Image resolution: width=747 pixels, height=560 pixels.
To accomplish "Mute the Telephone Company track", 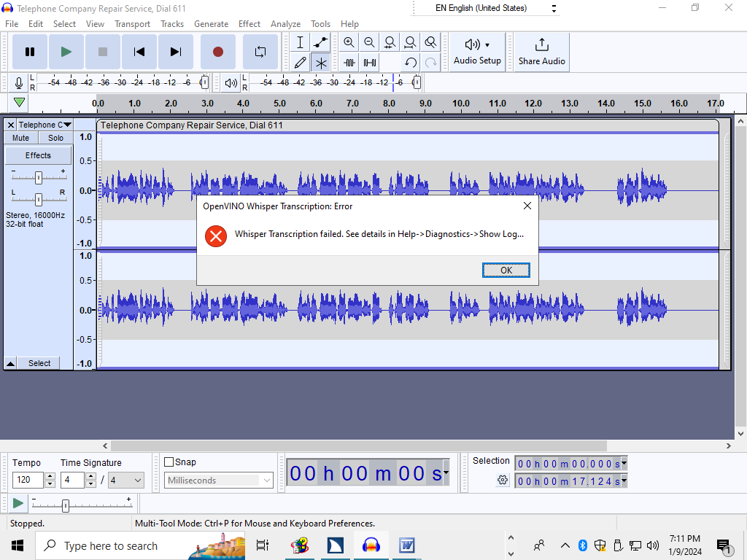I will pyautogui.click(x=20, y=138).
